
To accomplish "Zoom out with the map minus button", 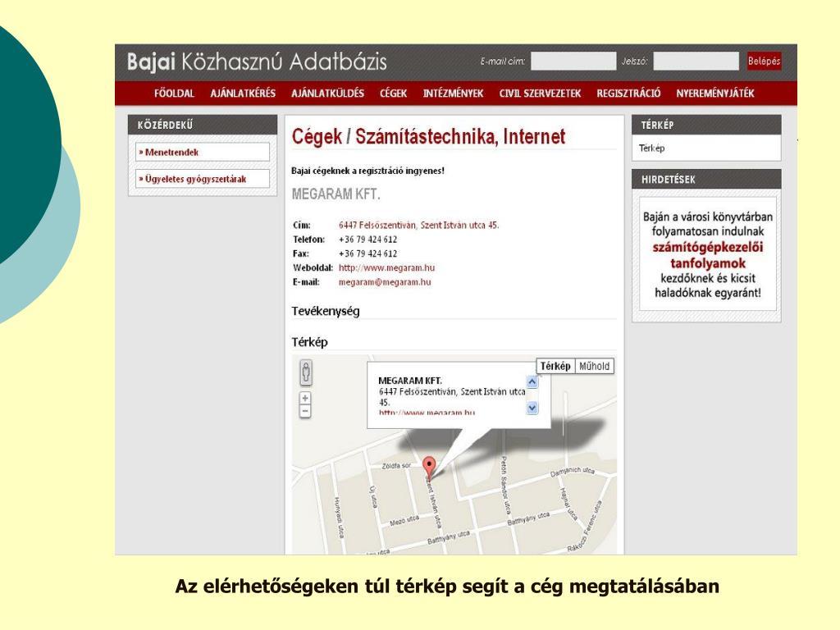I will (x=305, y=412).
